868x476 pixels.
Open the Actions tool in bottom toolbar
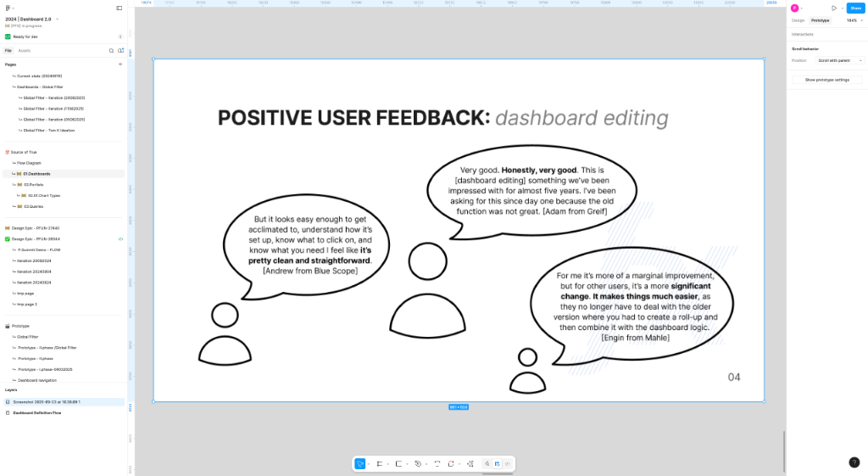[470, 464]
